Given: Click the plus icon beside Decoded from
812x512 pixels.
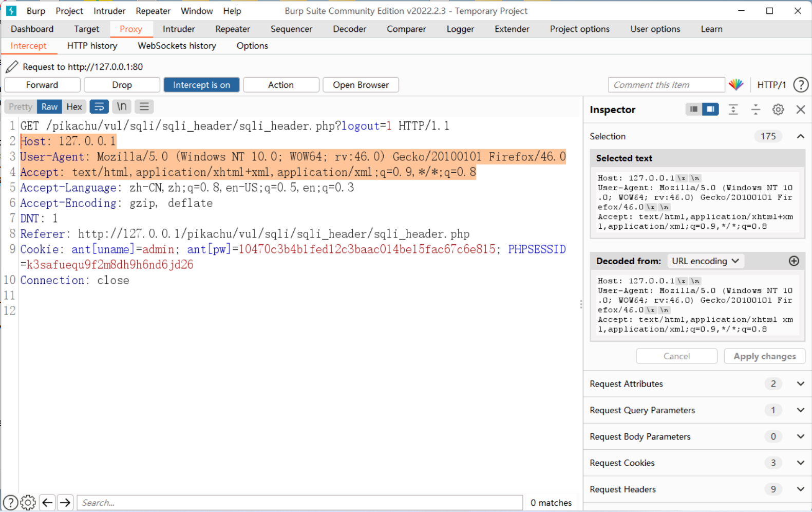Looking at the screenshot, I should 794,261.
